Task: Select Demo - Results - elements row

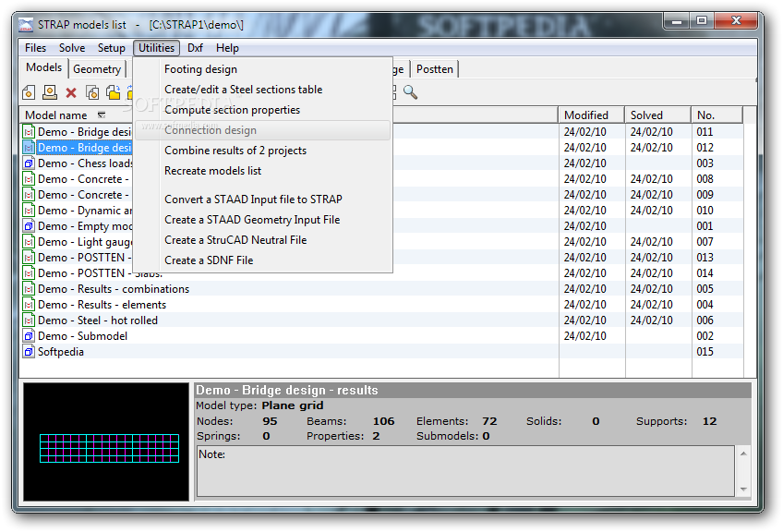Action: 381,305
